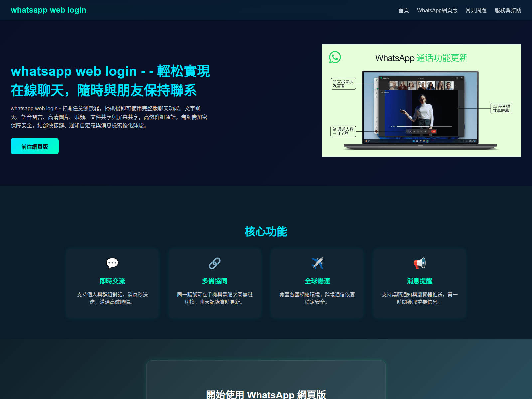
Task: Select the 多端協同 card title
Action: (x=215, y=281)
